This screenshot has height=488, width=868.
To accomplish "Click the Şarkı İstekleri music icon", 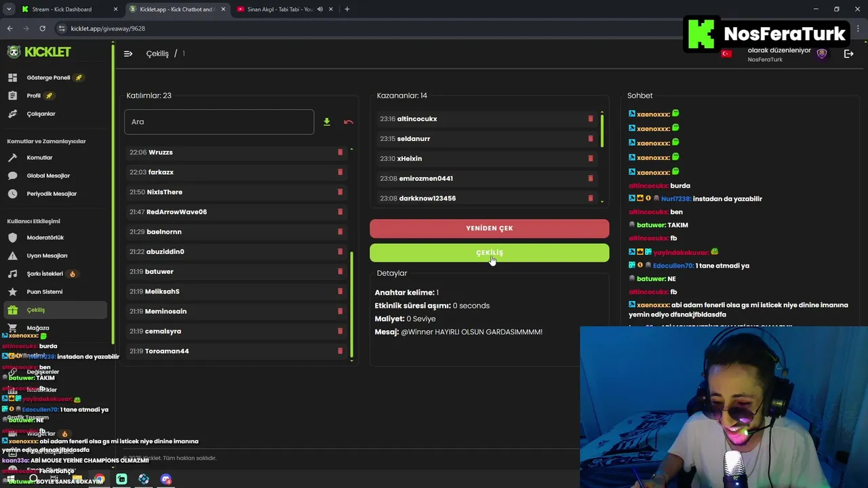I will [12, 274].
